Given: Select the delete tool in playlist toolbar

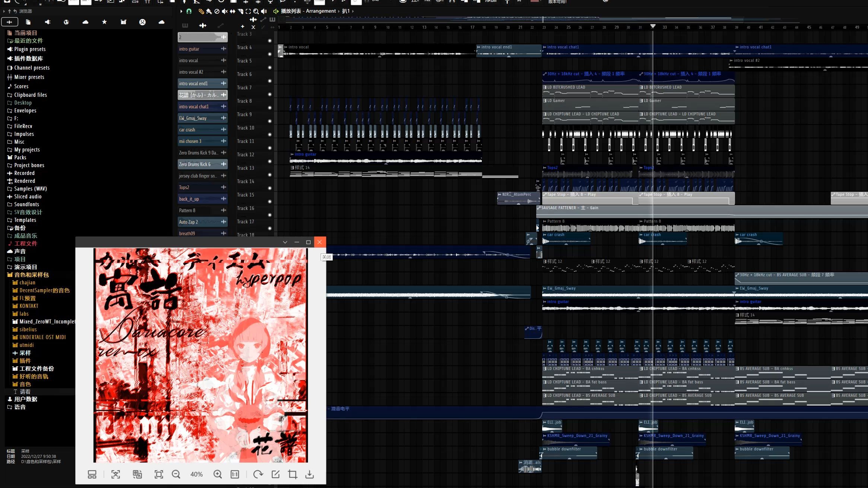Looking at the screenshot, I should (217, 11).
